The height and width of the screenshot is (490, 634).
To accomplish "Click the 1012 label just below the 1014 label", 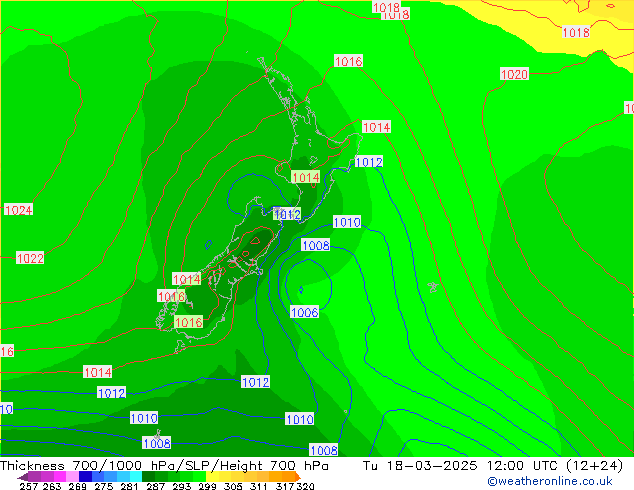I will 112,393.
